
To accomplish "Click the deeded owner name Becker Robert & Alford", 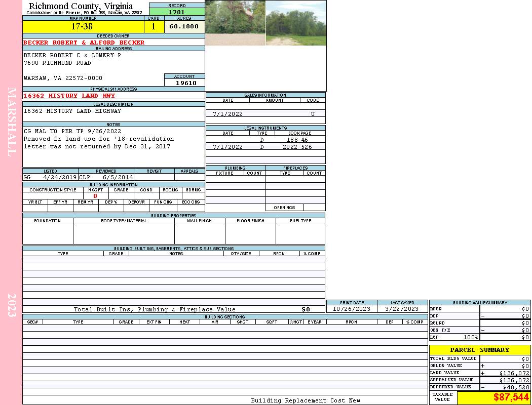I will click(x=84, y=43).
